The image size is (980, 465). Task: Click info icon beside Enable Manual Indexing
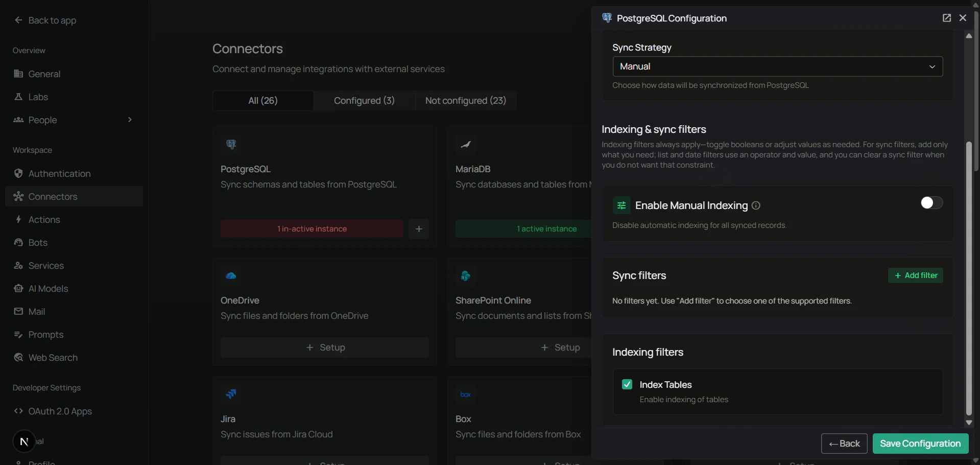(756, 205)
